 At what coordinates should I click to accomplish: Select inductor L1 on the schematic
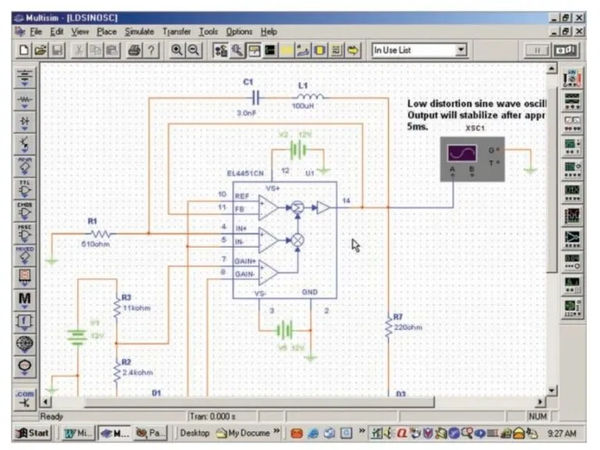click(310, 96)
